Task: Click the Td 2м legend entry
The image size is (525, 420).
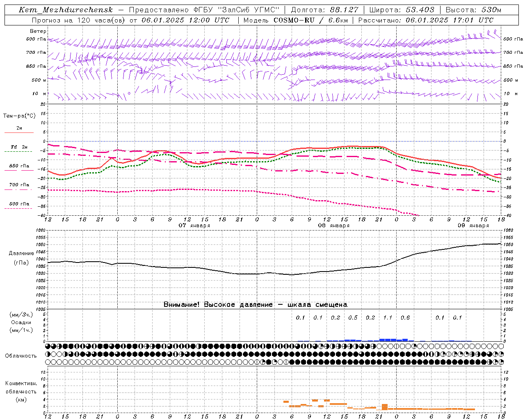Action: pos(19,147)
